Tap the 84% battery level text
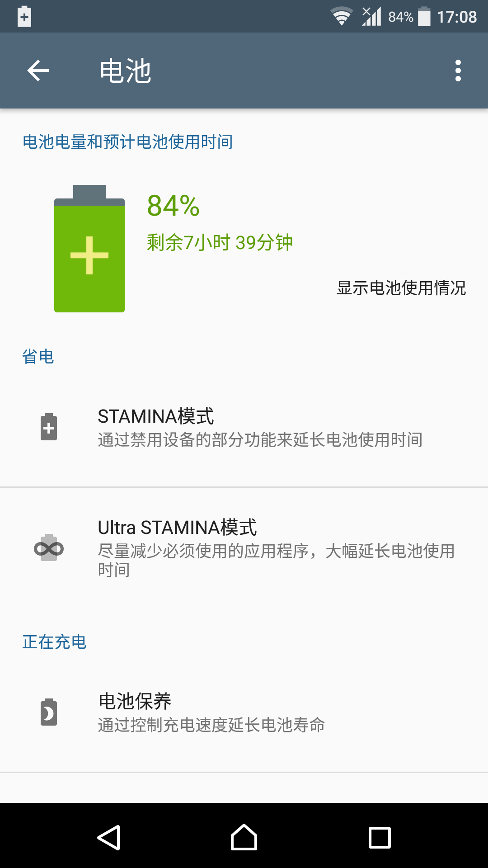 pyautogui.click(x=174, y=206)
